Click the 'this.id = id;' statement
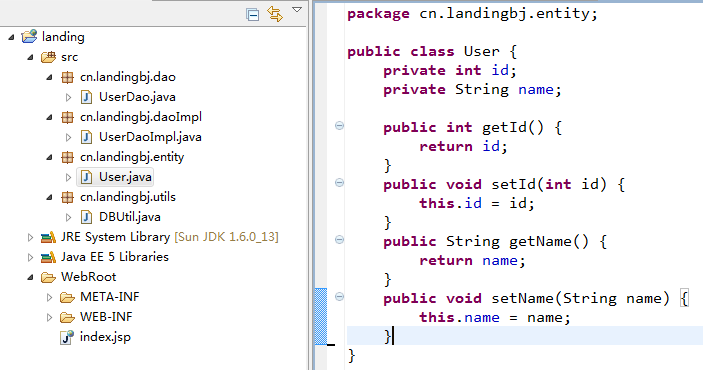Viewport: 703px width, 370px height. tap(477, 204)
